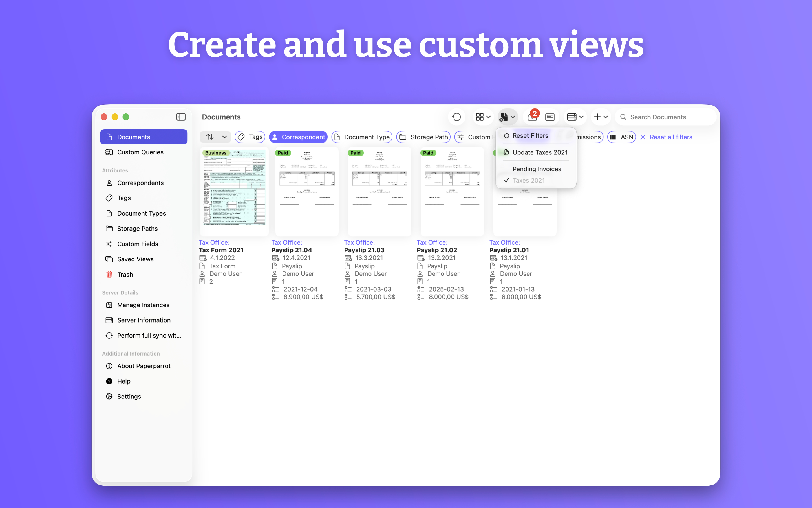The image size is (812, 508).
Task: Open Tags in the sidebar
Action: point(144,198)
